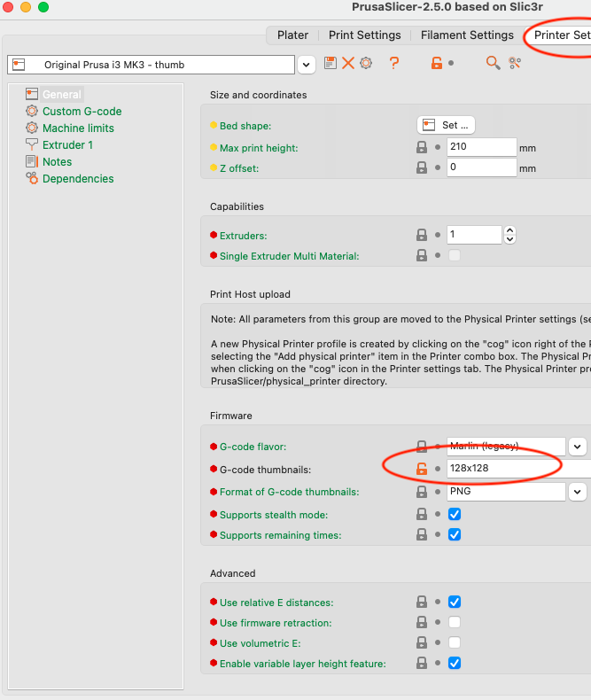This screenshot has width=591, height=700.
Task: Open Dependencies page
Action: [x=78, y=179]
